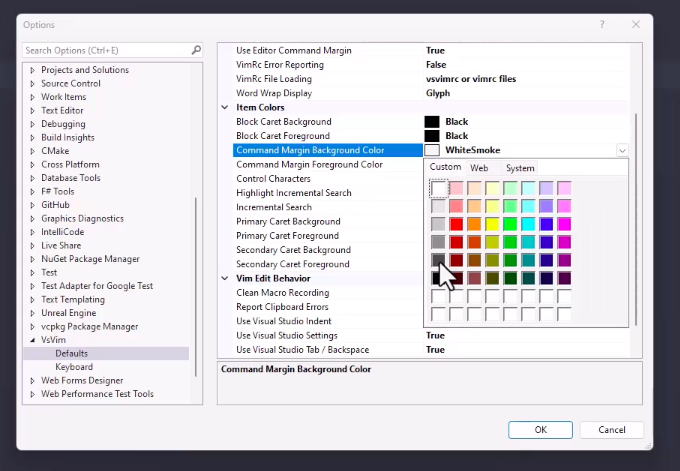Click the help question mark in title bar

coord(601,24)
